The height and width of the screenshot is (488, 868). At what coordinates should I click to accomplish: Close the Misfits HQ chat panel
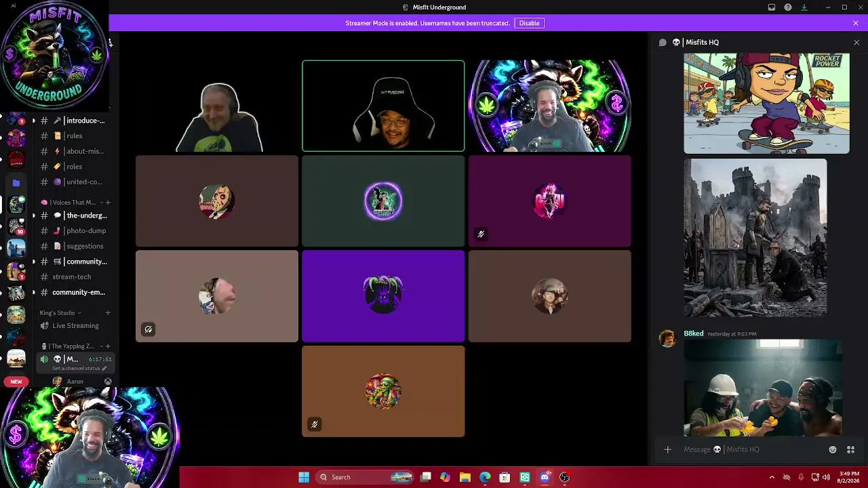[x=856, y=42]
